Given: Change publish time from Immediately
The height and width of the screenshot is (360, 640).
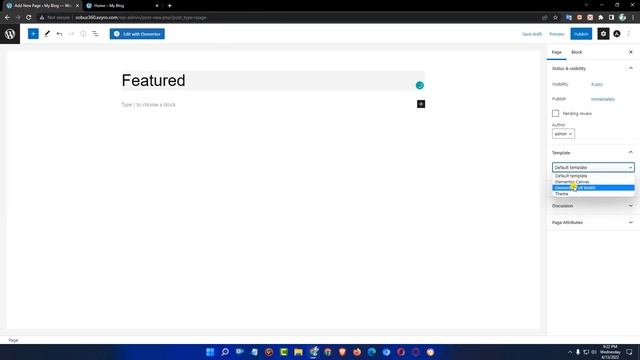Looking at the screenshot, I should coord(603,99).
